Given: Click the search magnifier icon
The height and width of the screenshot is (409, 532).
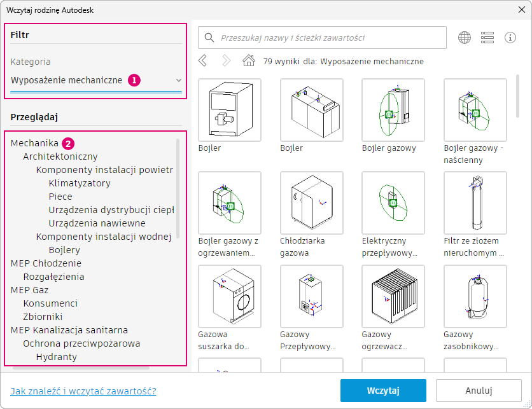Looking at the screenshot, I should tap(209, 38).
